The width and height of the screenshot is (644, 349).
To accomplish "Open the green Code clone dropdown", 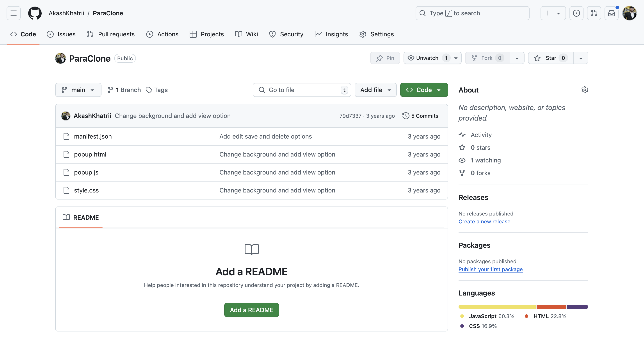I will pyautogui.click(x=424, y=90).
